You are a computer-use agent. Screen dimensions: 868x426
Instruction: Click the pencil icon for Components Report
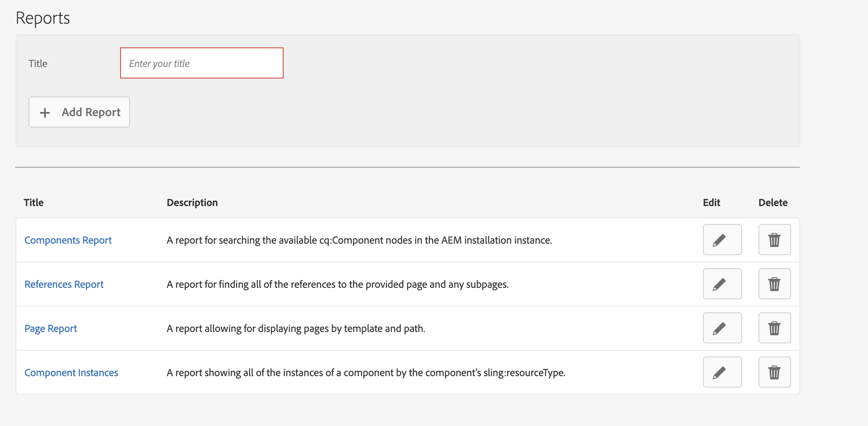722,240
